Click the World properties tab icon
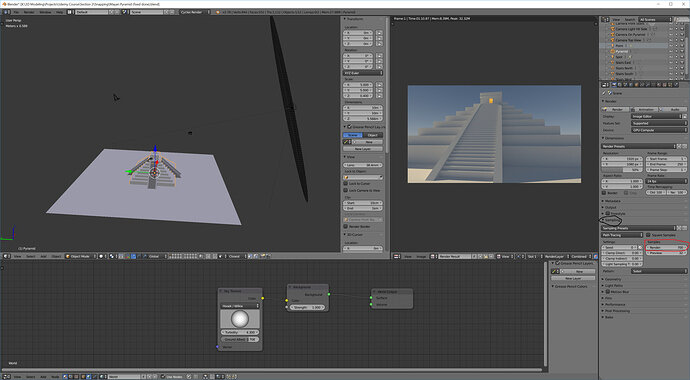 click(x=631, y=84)
